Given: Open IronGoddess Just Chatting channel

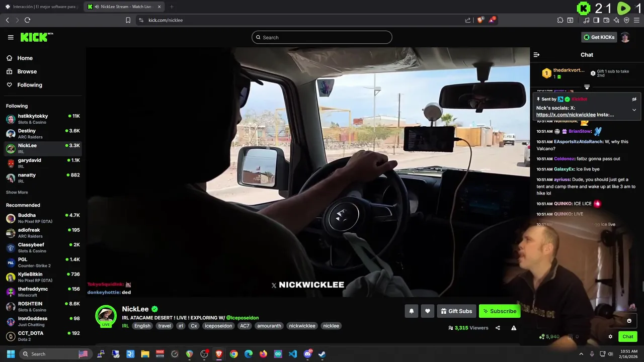Looking at the screenshot, I should (x=43, y=321).
